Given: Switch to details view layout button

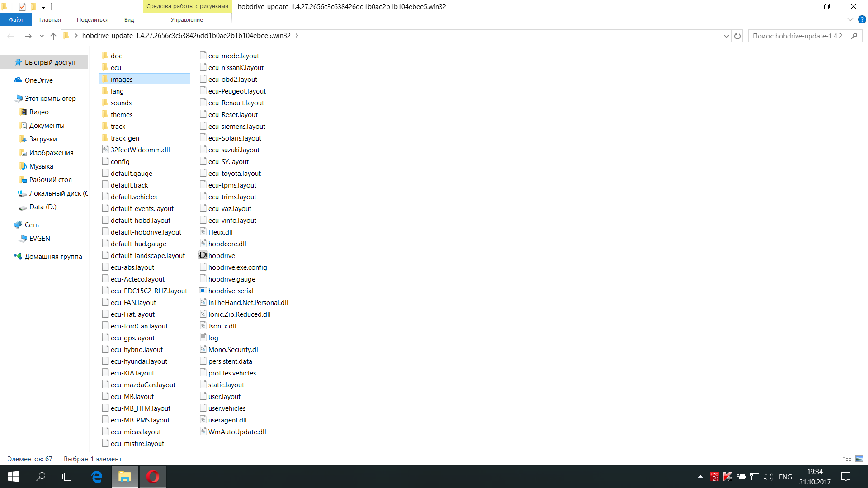Looking at the screenshot, I should (x=847, y=459).
